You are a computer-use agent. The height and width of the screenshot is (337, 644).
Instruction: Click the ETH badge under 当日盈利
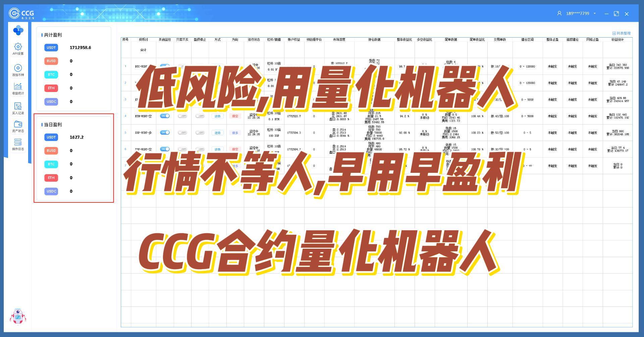[x=51, y=178]
